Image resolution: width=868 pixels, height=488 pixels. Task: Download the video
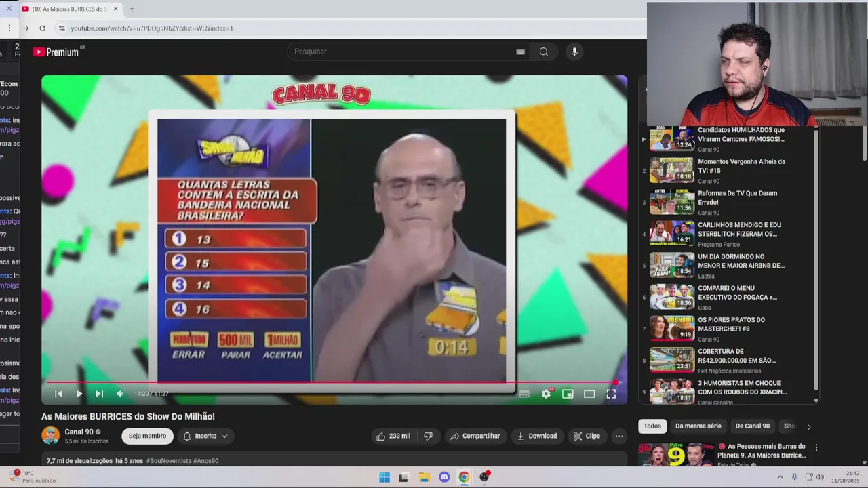click(536, 436)
